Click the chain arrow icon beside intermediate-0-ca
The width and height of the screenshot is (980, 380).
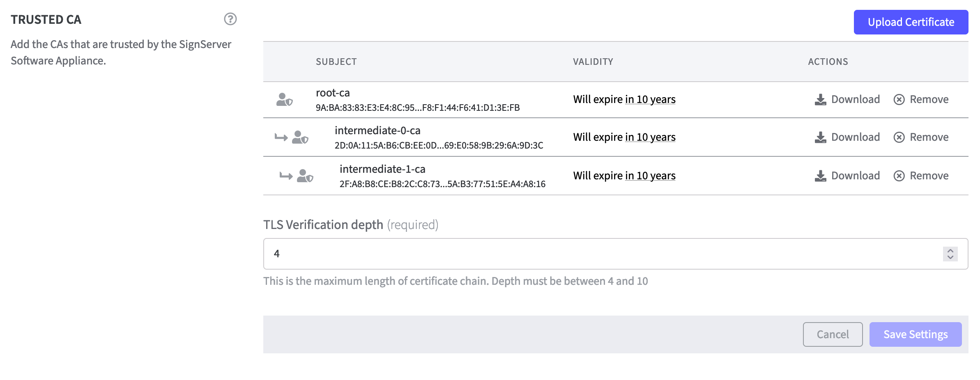click(281, 137)
